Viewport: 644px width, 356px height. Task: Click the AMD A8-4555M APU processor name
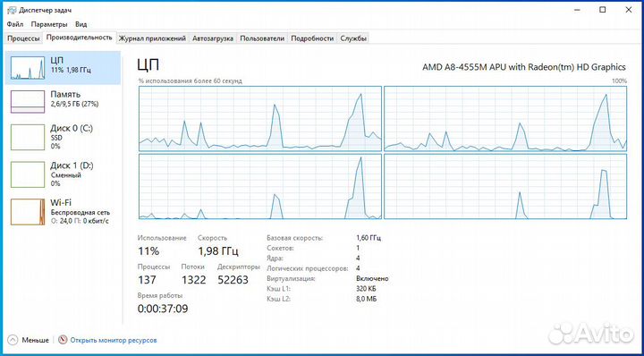tap(524, 67)
